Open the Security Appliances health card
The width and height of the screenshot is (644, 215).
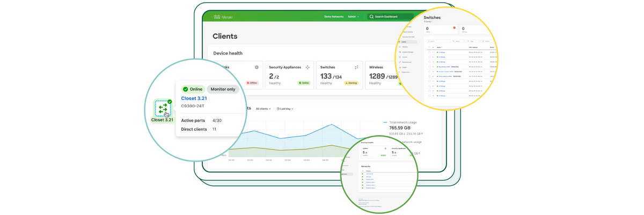point(289,75)
